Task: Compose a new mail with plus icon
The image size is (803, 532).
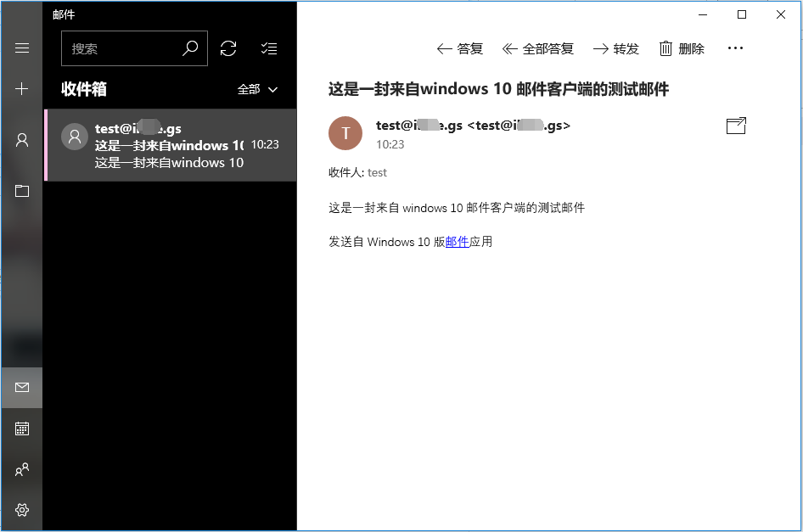Action: click(22, 89)
